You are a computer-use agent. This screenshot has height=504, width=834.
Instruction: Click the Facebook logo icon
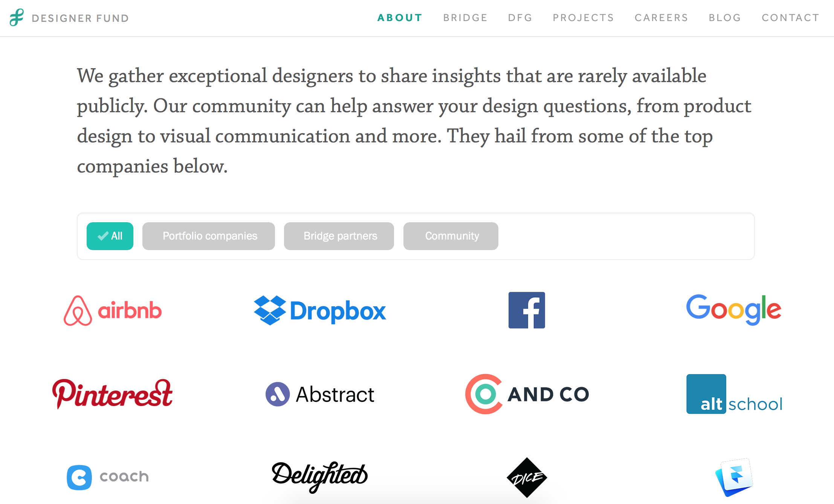pos(527,310)
